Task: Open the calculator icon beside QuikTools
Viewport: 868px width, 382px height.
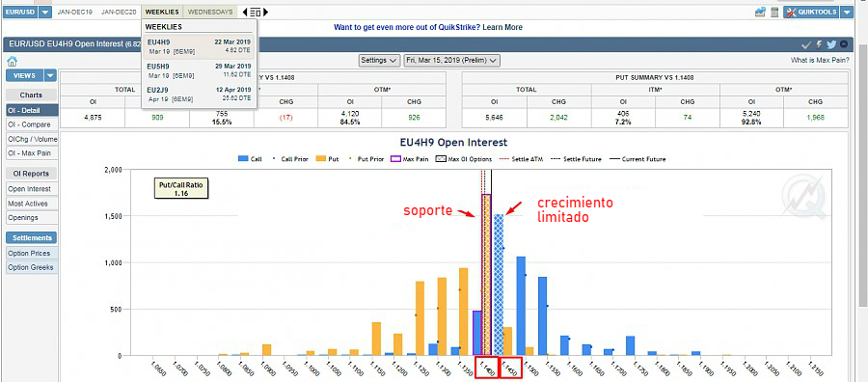Action: pos(774,13)
